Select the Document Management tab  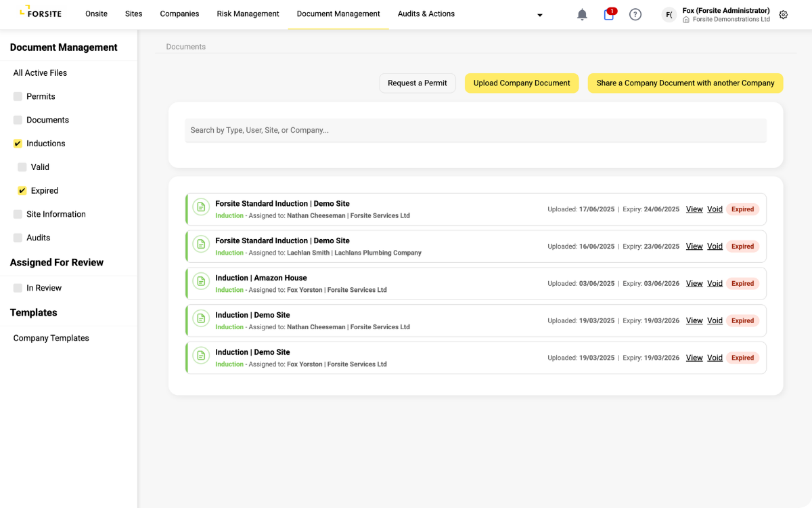click(x=338, y=14)
